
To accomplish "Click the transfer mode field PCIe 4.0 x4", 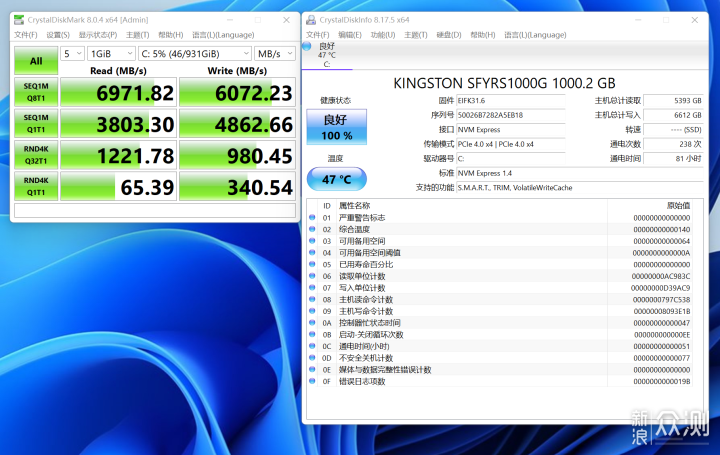I will point(511,144).
